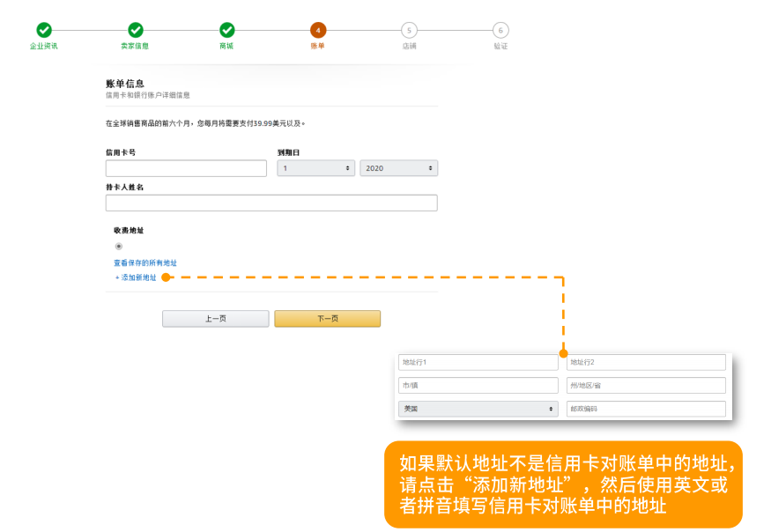This screenshot has height=532, width=771.
Task: Click the 卖家信息 completed step checkmark
Action: [x=135, y=30]
